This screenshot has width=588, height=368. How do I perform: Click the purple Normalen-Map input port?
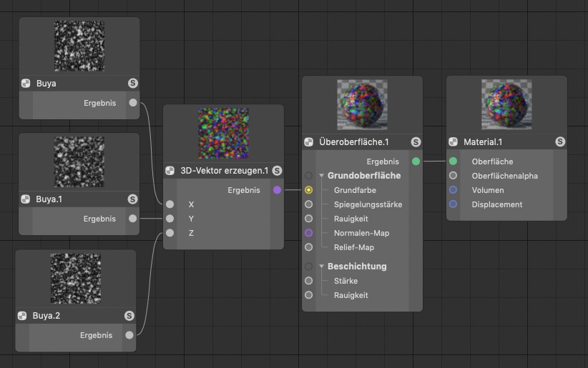click(x=308, y=233)
